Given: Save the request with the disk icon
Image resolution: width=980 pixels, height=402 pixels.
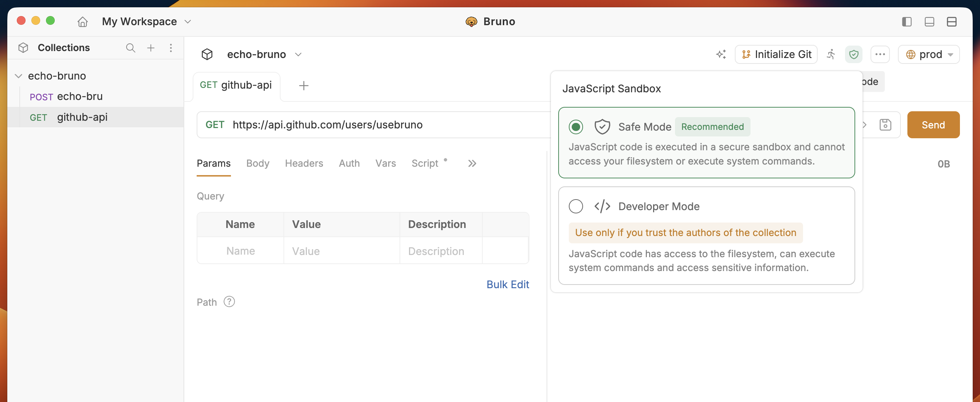Looking at the screenshot, I should 885,125.
